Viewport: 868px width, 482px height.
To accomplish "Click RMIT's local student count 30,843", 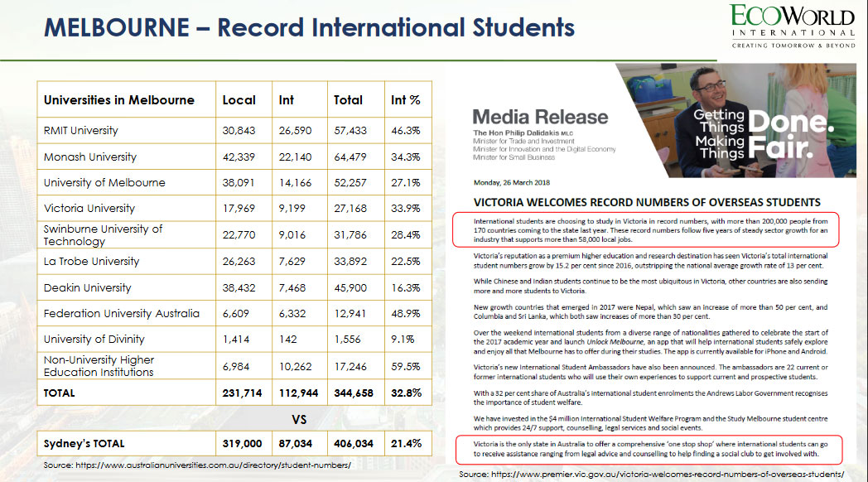I will click(x=239, y=131).
